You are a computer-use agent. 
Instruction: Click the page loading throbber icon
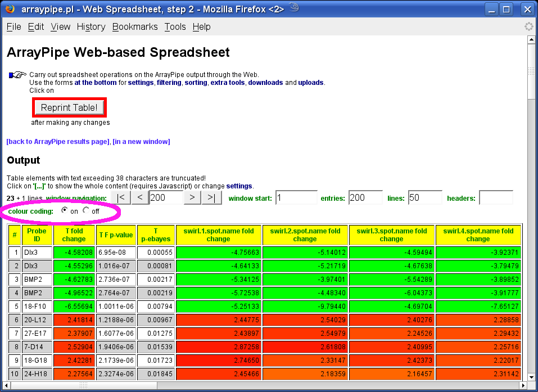[529, 26]
